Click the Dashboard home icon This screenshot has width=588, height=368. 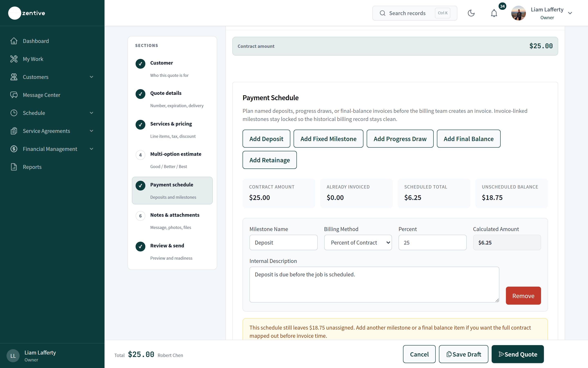click(14, 41)
